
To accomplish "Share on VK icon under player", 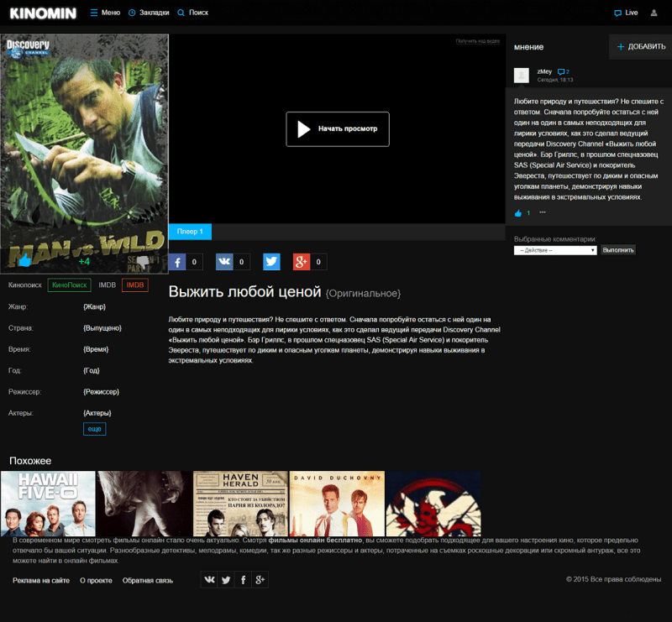I will (224, 262).
